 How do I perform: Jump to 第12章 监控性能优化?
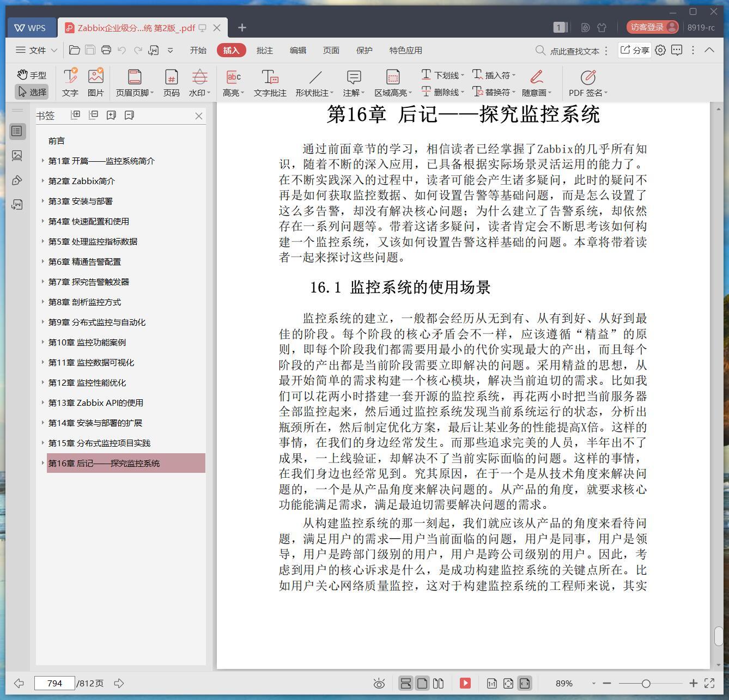click(87, 382)
